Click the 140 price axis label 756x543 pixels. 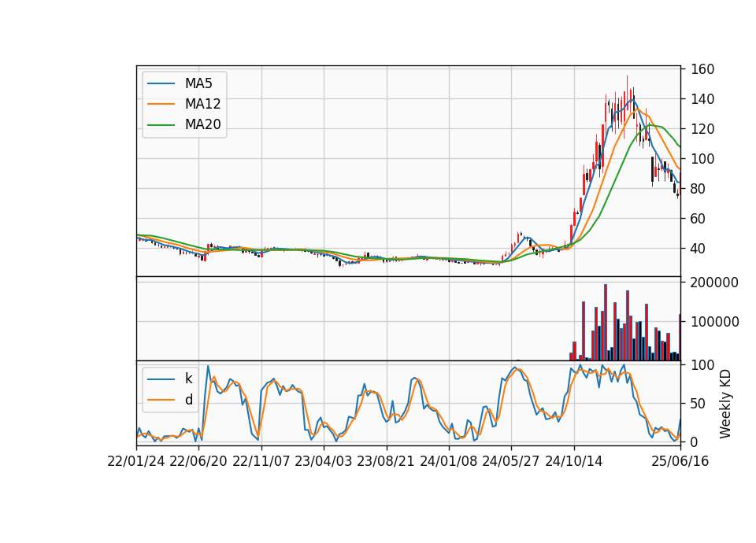coord(702,99)
